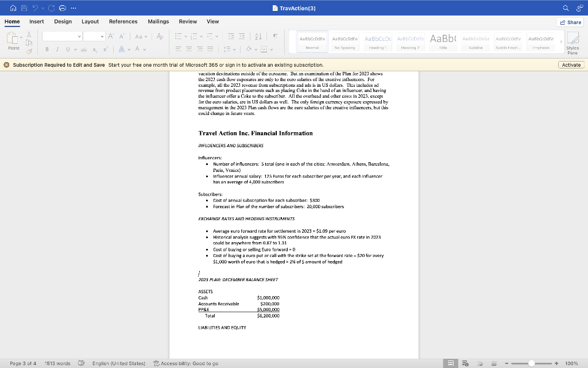588x368 pixels.
Task: Open the collaboration people icon
Action: [x=580, y=8]
